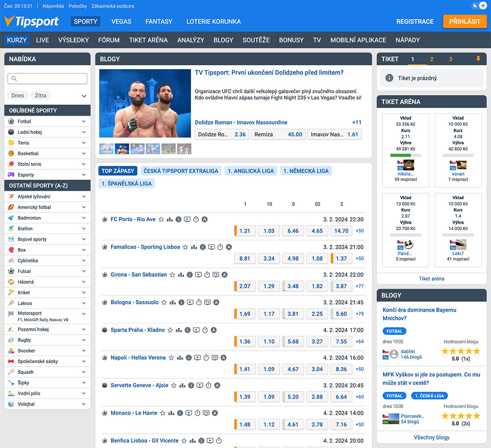Image resolution: width=491 pixels, height=448 pixels.
Task: Focus the Nabídka search input field
Action: pos(47,79)
